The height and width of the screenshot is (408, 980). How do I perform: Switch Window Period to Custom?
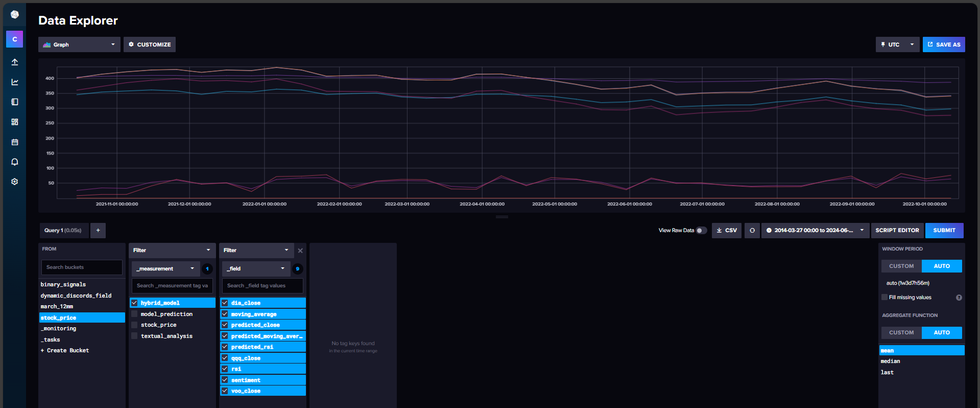pos(901,266)
